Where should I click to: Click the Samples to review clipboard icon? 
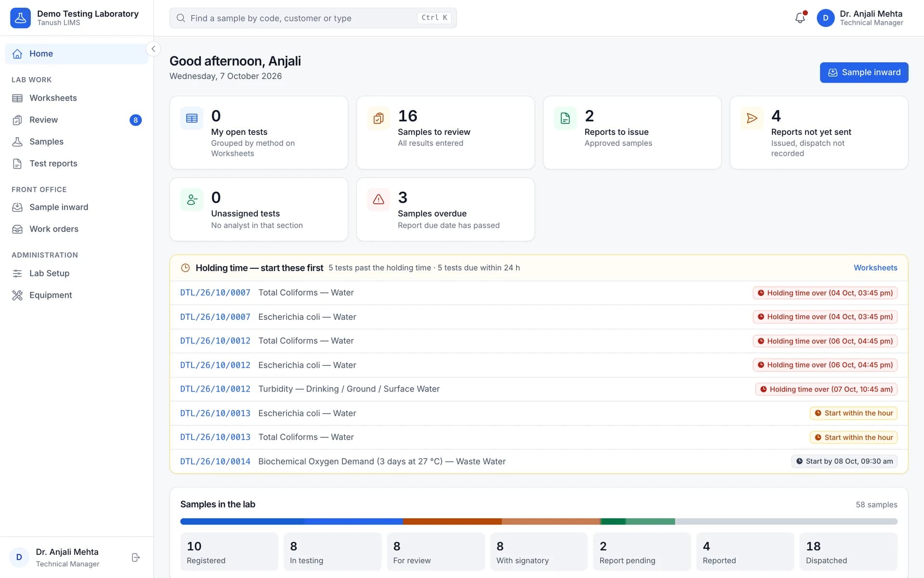[x=378, y=118]
